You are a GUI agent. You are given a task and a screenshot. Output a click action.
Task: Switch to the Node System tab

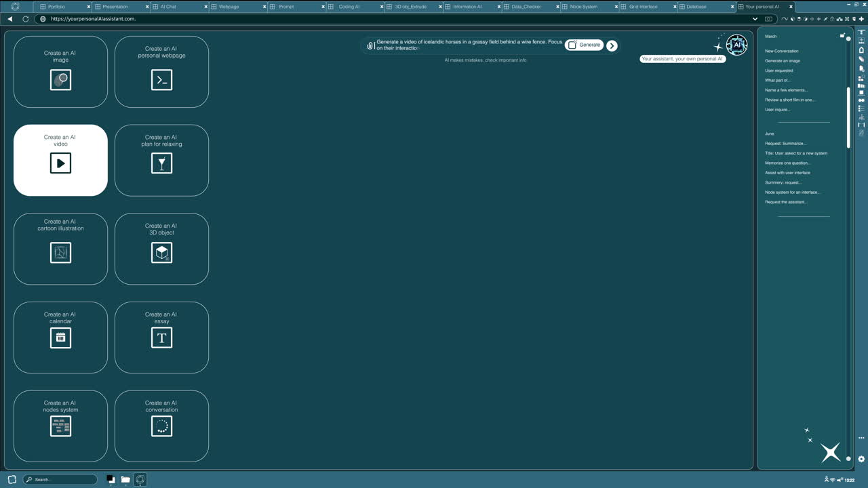[x=583, y=7]
